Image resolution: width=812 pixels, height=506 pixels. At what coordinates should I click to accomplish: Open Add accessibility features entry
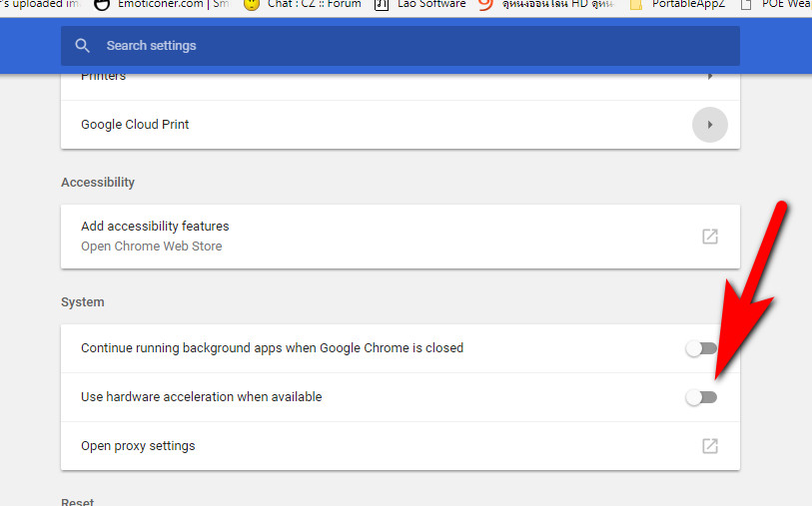(400, 237)
